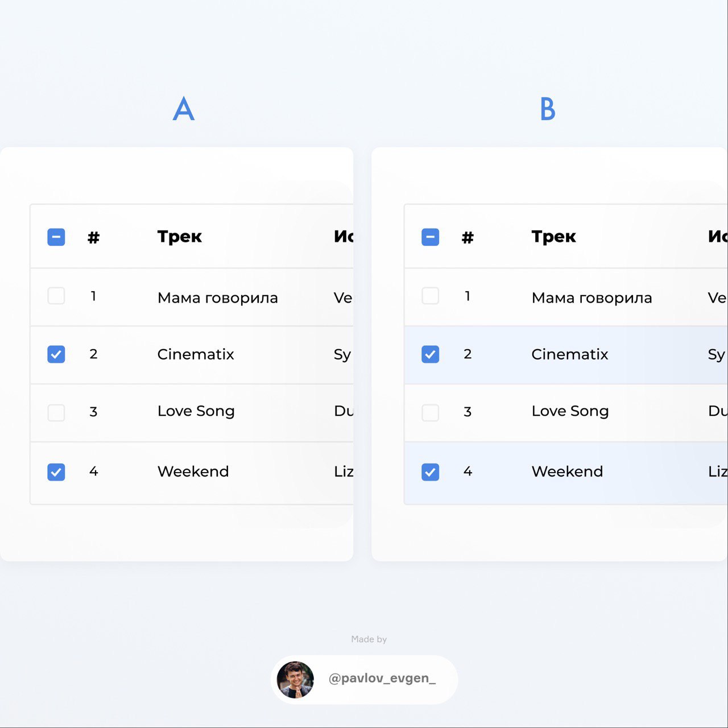Screen dimensions: 728x728
Task: Click the Трек column header in table A
Action: pos(180,237)
